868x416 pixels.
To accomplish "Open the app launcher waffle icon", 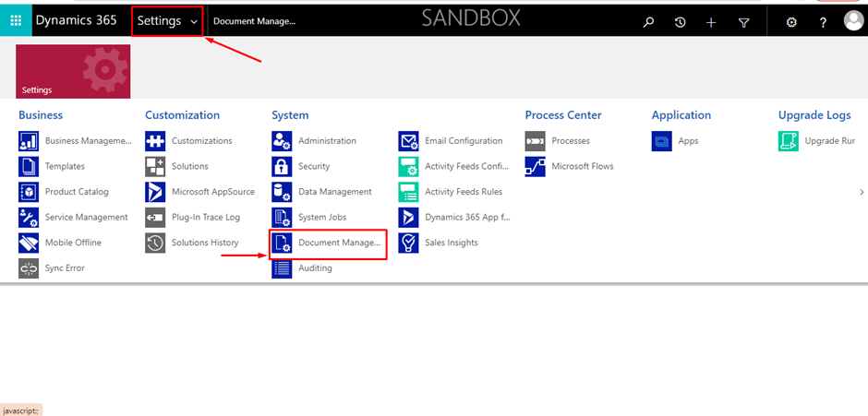I will pos(16,21).
